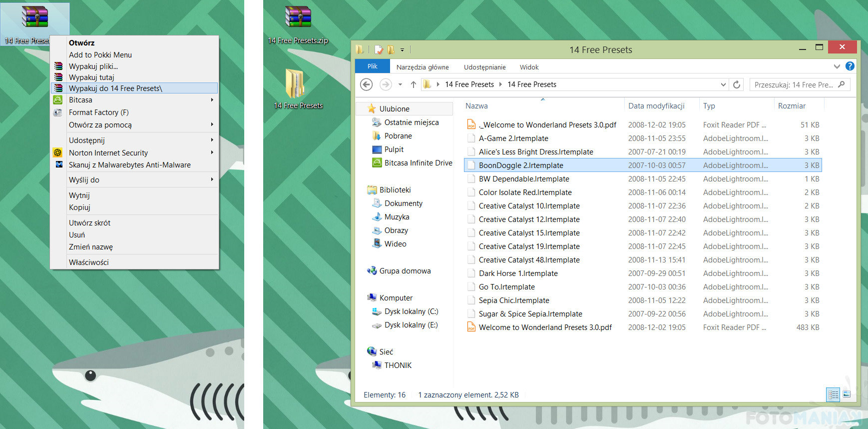Open recent locations dropdown arrow
Screen dimensions: 868x429
pos(400,84)
